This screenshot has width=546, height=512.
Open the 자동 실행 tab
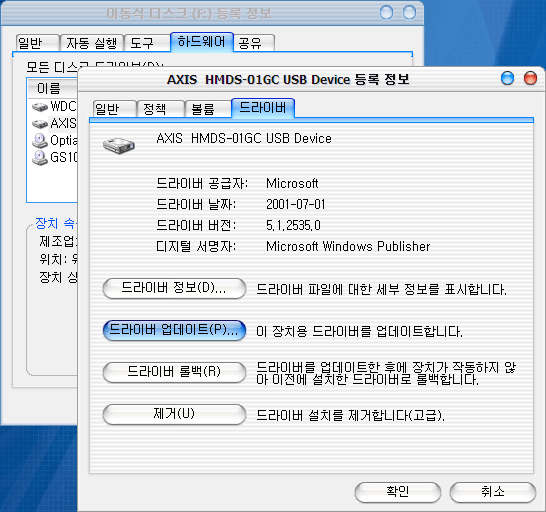point(92,43)
